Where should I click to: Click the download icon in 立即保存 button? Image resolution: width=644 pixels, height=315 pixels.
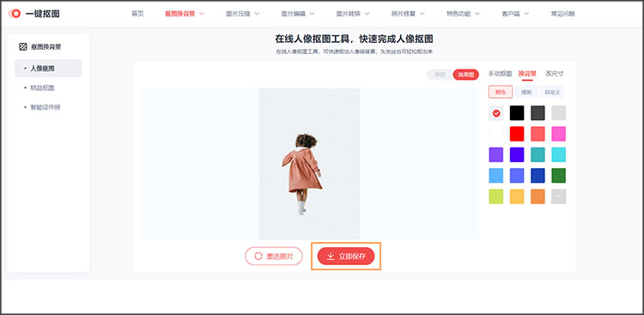(331, 256)
